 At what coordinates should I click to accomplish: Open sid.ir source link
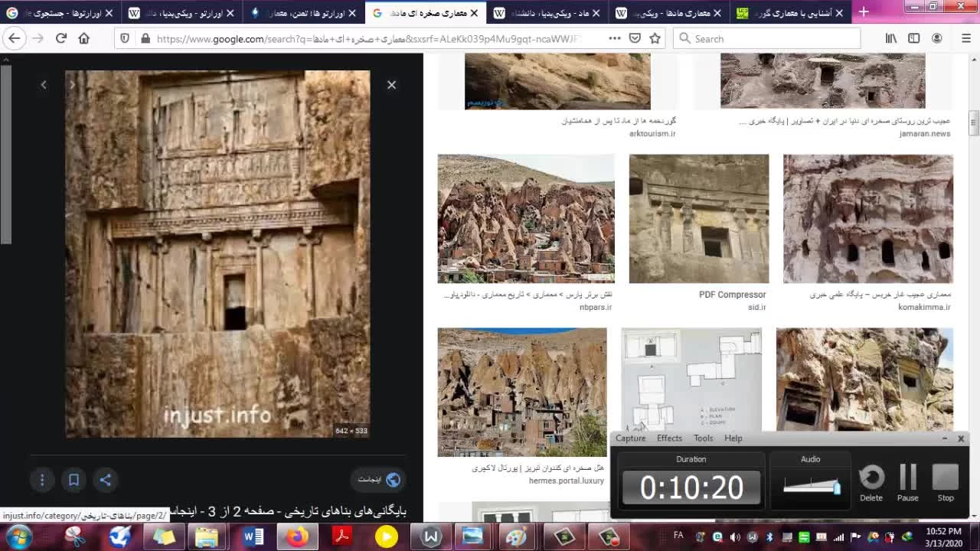pyautogui.click(x=756, y=307)
